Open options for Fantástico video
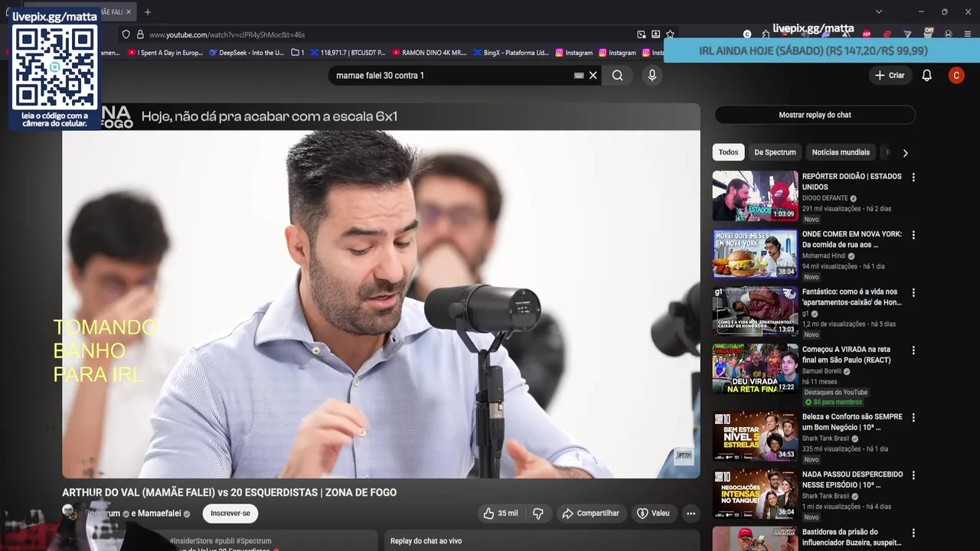 (913, 292)
